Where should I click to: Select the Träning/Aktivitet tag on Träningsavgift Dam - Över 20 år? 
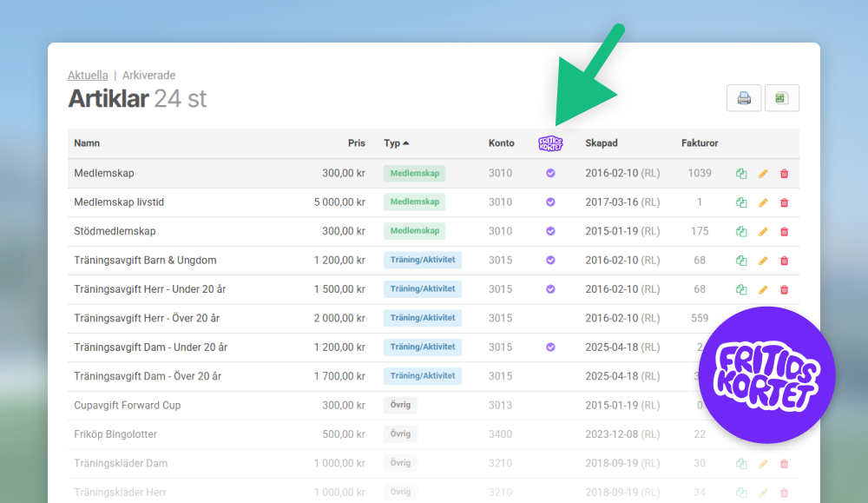[422, 376]
